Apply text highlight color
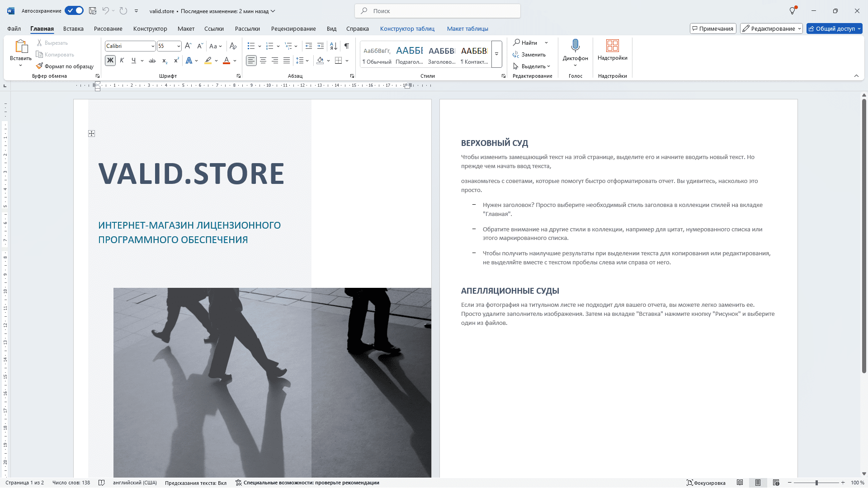 pyautogui.click(x=208, y=61)
